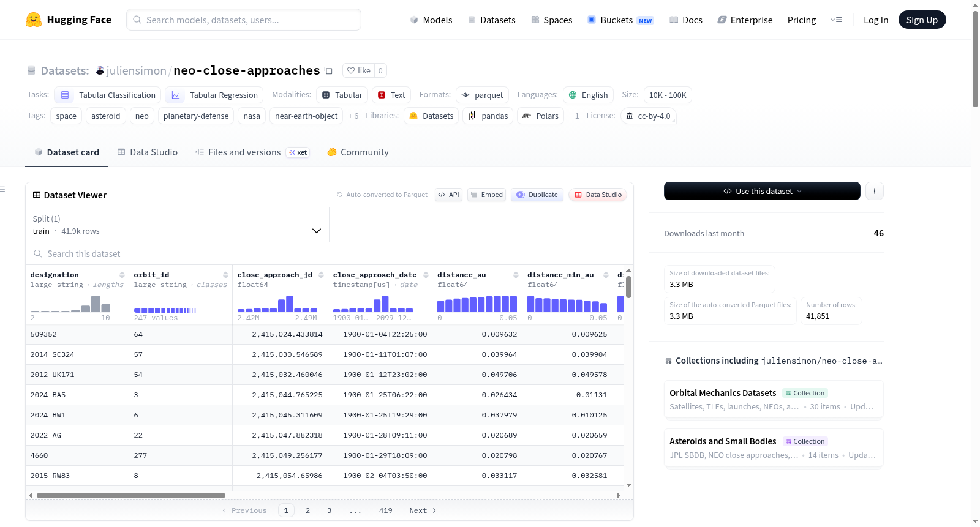The width and height of the screenshot is (980, 527).
Task: Open the navigation overflow menu icon
Action: click(836, 20)
